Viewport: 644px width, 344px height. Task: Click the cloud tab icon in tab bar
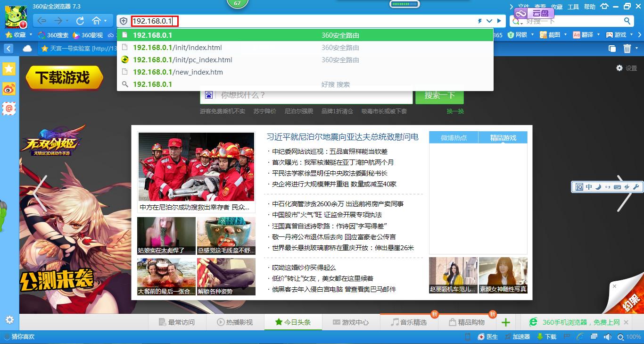tap(27, 49)
